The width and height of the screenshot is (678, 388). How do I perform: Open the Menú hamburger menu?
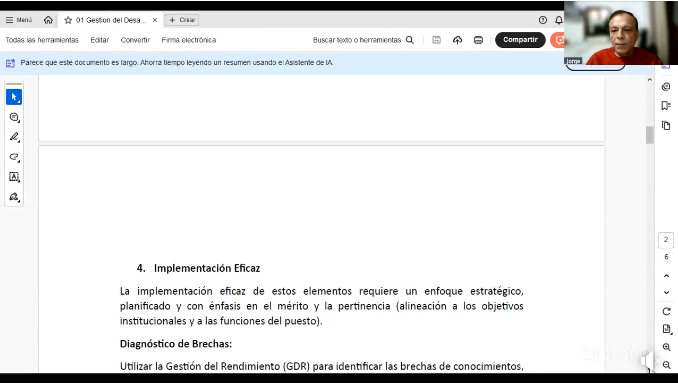coord(19,20)
